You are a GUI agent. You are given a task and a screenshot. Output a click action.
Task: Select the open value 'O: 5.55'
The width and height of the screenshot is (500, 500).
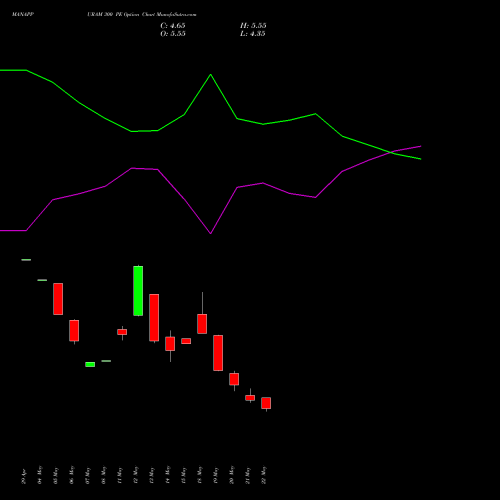tap(173, 34)
